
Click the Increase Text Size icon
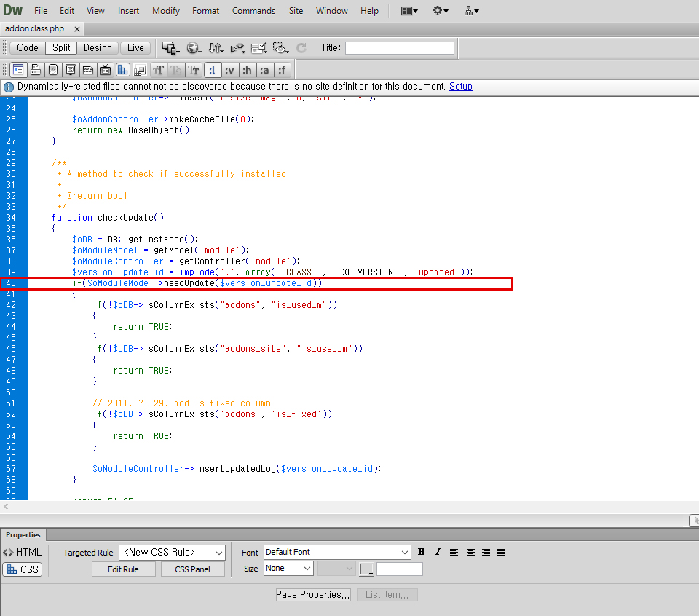pyautogui.click(x=158, y=70)
